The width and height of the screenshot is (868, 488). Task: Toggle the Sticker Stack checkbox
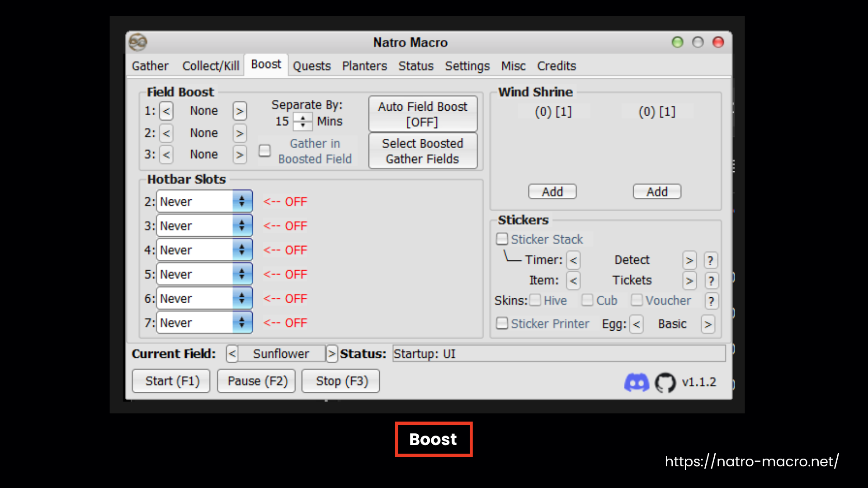pos(502,239)
